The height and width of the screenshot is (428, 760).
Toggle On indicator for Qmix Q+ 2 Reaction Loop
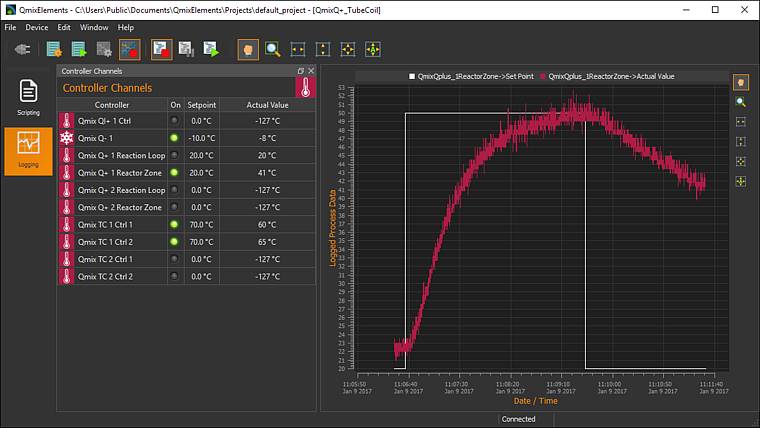174,190
